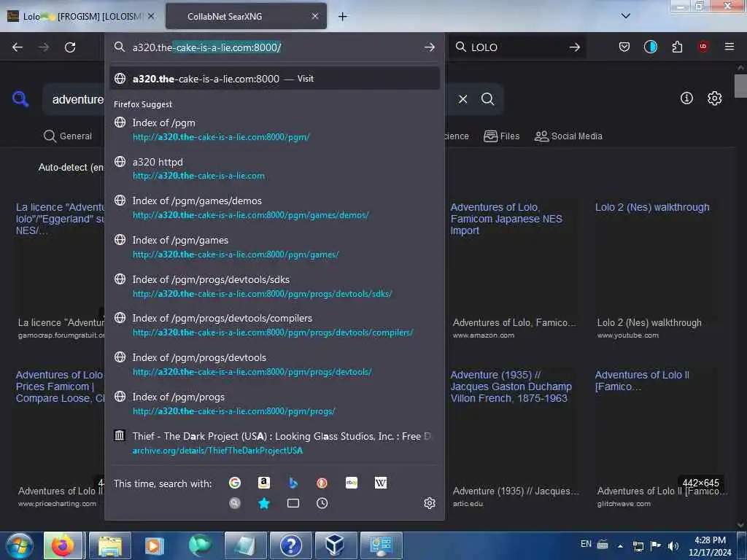Search in history with clock icon
747x560 pixels.
click(x=322, y=503)
